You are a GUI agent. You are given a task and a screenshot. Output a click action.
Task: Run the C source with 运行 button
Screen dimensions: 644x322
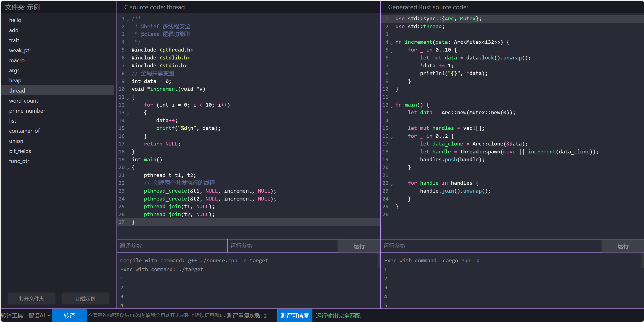pyautogui.click(x=359, y=246)
